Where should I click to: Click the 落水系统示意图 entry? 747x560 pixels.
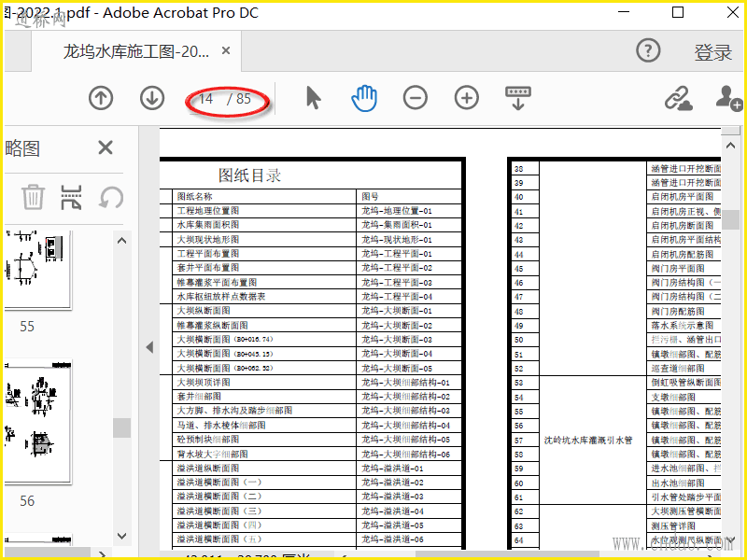coord(683,325)
